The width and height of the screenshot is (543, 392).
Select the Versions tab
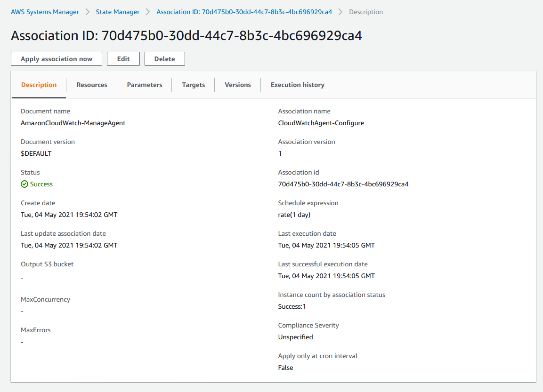(x=237, y=85)
